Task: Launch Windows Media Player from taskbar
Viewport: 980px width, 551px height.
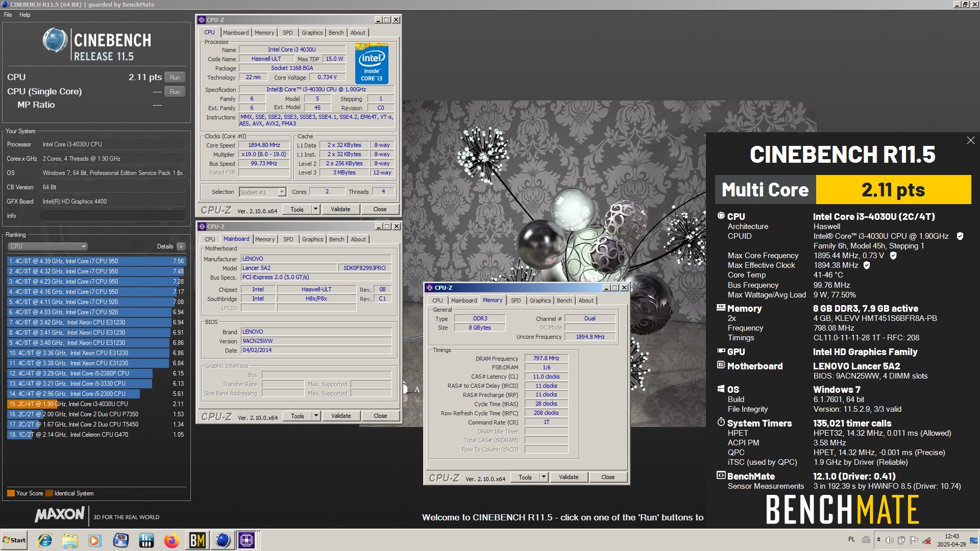Action: click(x=95, y=540)
